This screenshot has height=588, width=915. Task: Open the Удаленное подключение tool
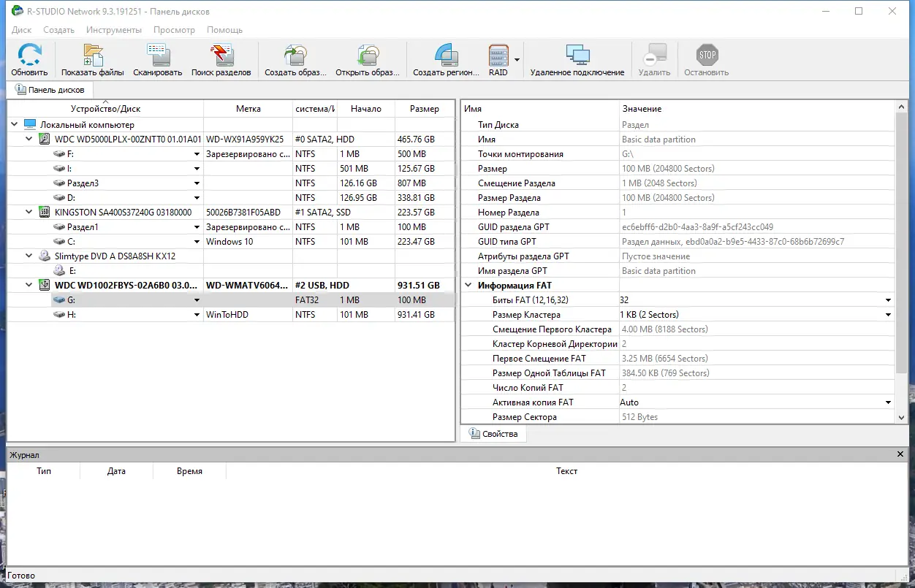[x=578, y=58]
